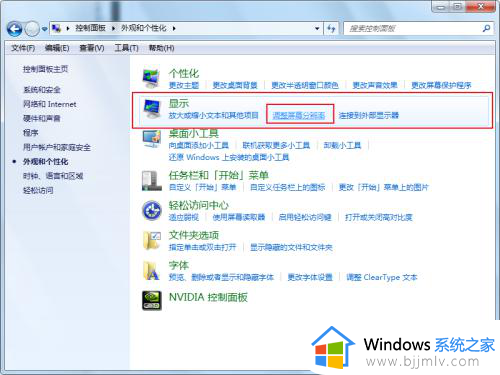The height and width of the screenshot is (375, 500).
Task: Click 更改声音效果 link
Action: coord(375,85)
